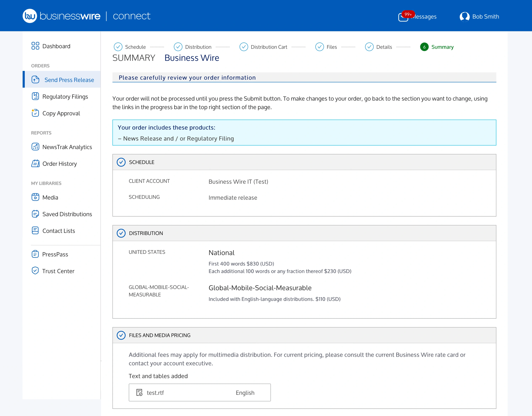Viewport: 532px width, 416px height.
Task: Click the Trust Center shield icon
Action: [x=35, y=271]
